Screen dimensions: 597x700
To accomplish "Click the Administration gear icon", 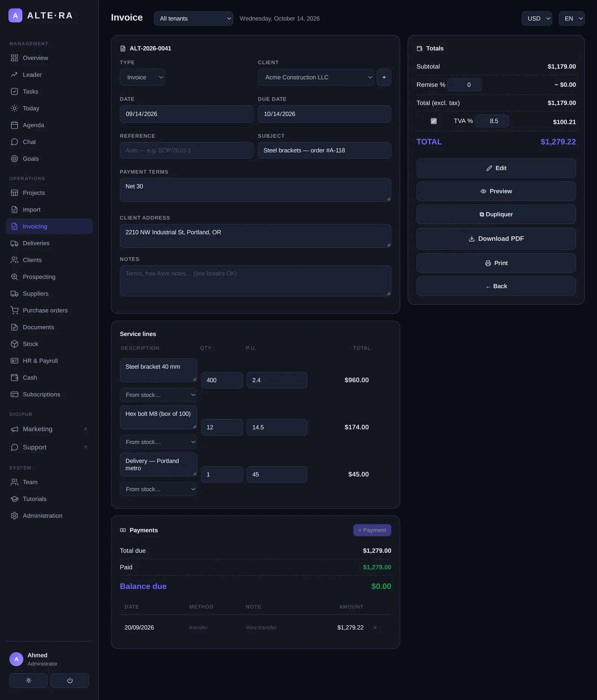I will pyautogui.click(x=14, y=516).
